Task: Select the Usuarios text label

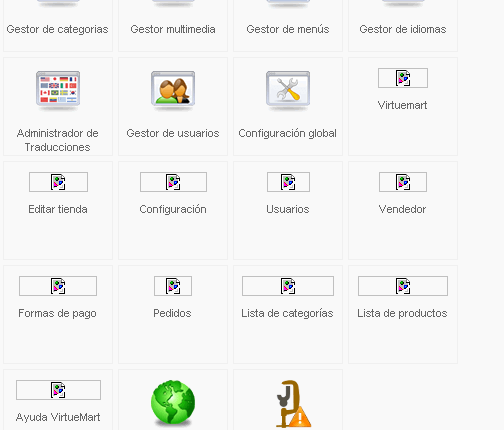Action: (288, 209)
